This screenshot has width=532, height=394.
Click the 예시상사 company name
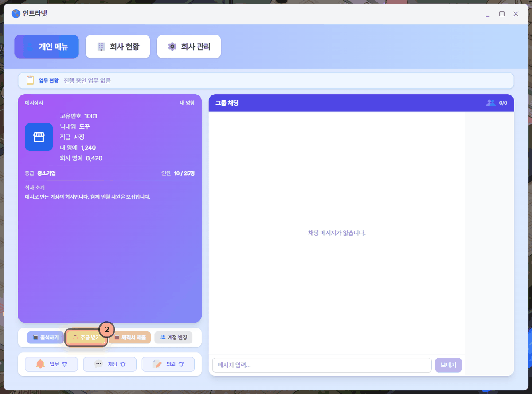34,102
